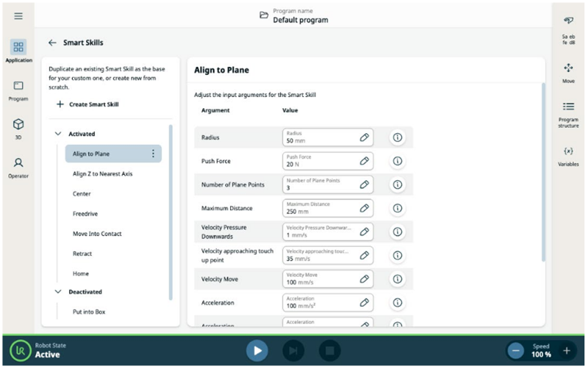
Task: Open the hamburger menu icon
Action: pyautogui.click(x=18, y=16)
